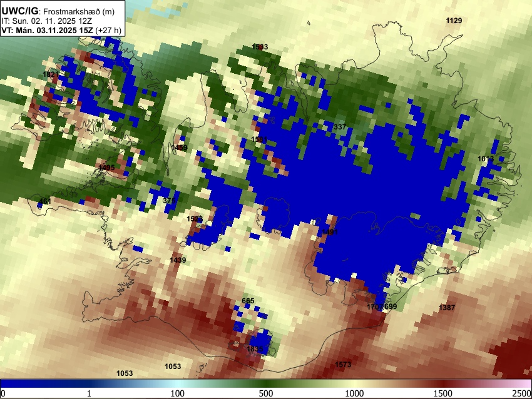Click the map value label 1459
Image resolution: width=532 pixels, height=399 pixels.
179,148
